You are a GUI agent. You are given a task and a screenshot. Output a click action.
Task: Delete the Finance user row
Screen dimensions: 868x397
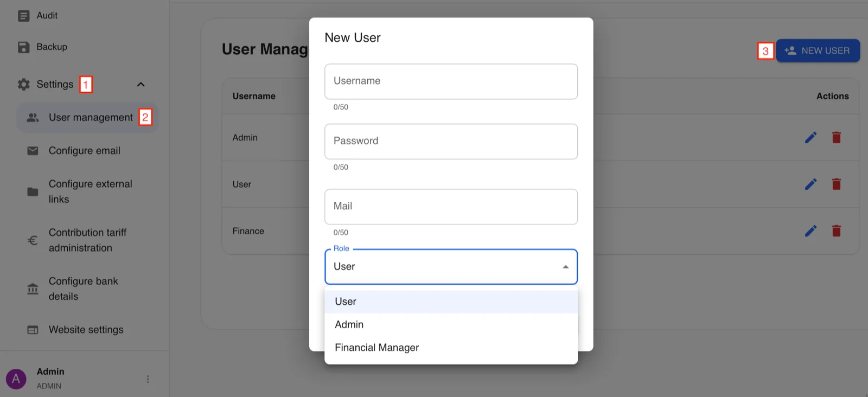(x=837, y=231)
